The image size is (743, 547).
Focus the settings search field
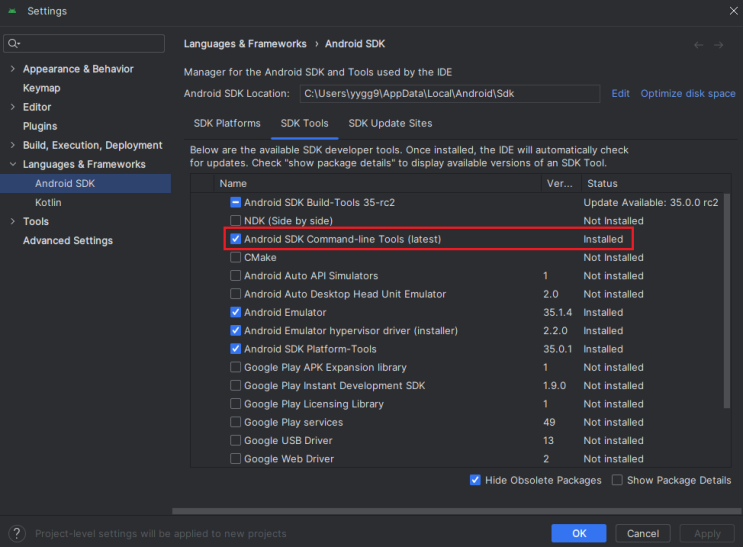pos(84,44)
